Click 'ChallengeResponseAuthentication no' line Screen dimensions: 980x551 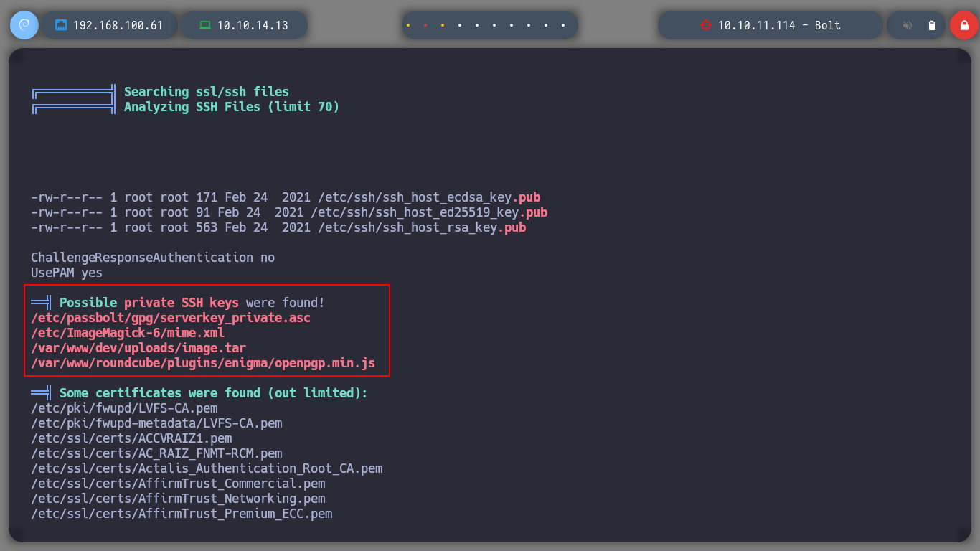click(153, 258)
